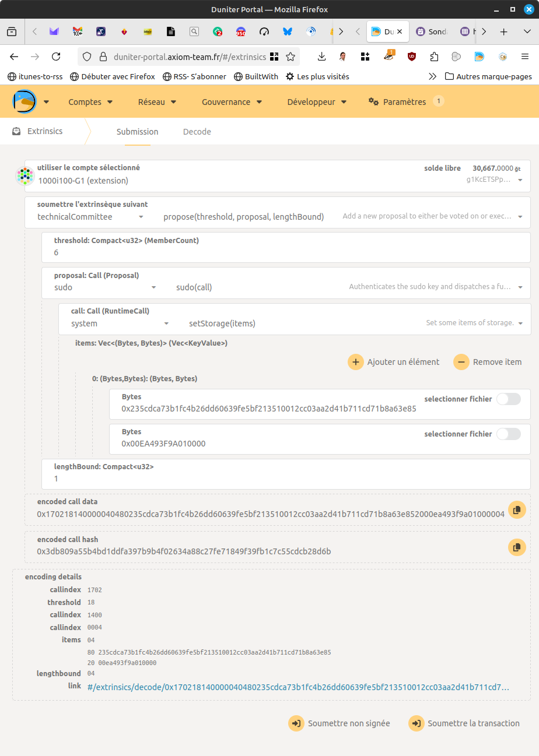Copy the encoded call hash
Viewport: 539px width, 756px height.
516,547
